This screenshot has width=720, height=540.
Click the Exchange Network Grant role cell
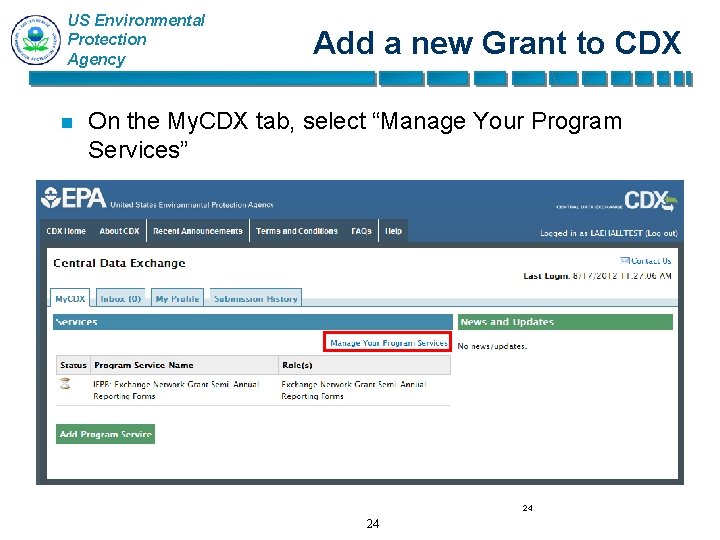coord(354,390)
